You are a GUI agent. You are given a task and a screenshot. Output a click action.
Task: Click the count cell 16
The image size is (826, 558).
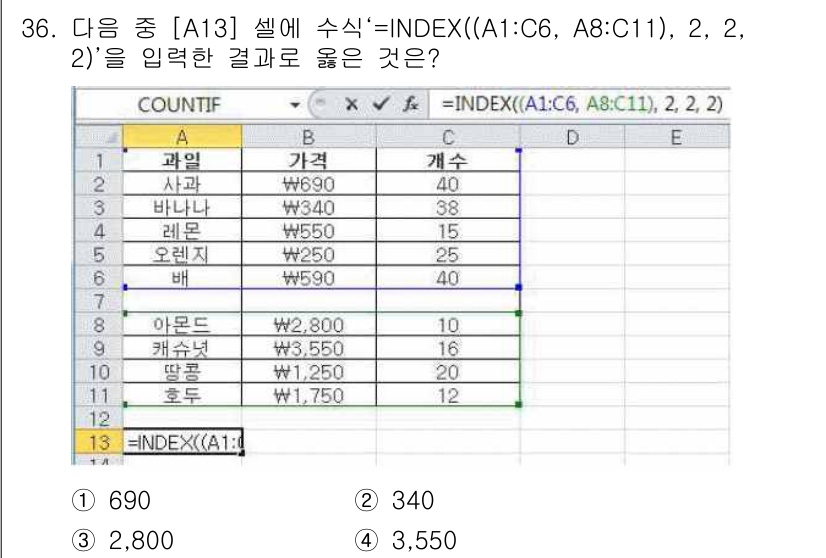448,348
